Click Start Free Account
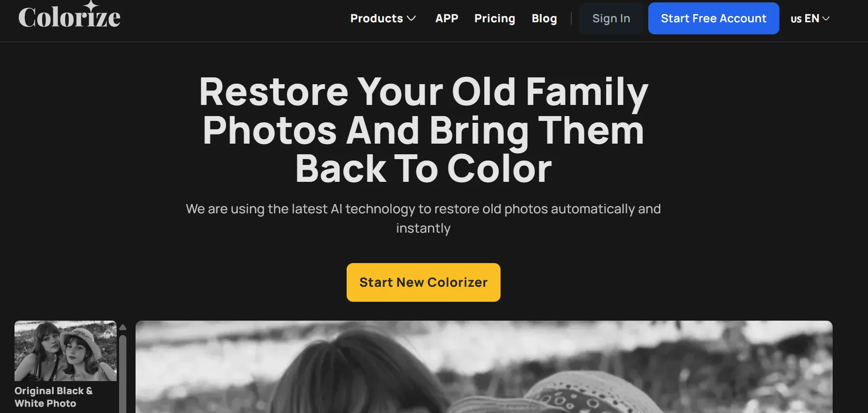 point(714,18)
